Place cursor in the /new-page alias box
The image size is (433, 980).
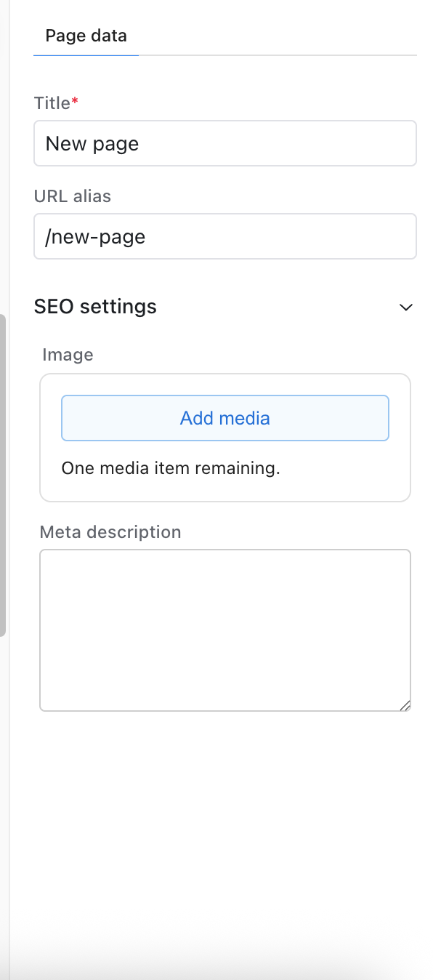pyautogui.click(x=225, y=236)
